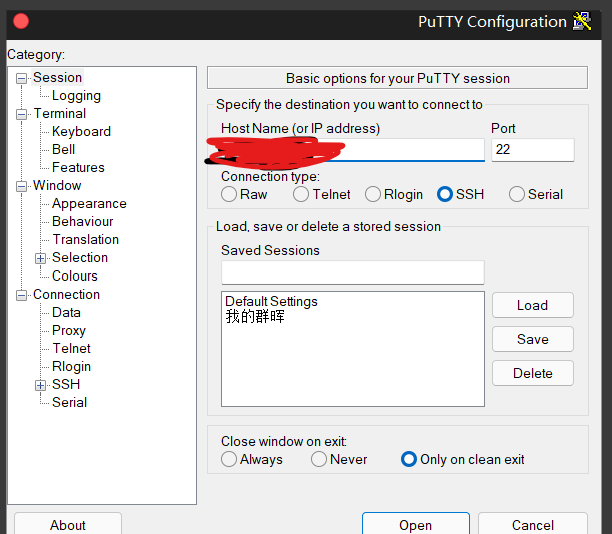This screenshot has height=534, width=612.
Task: Click the Save session button
Action: click(x=533, y=339)
